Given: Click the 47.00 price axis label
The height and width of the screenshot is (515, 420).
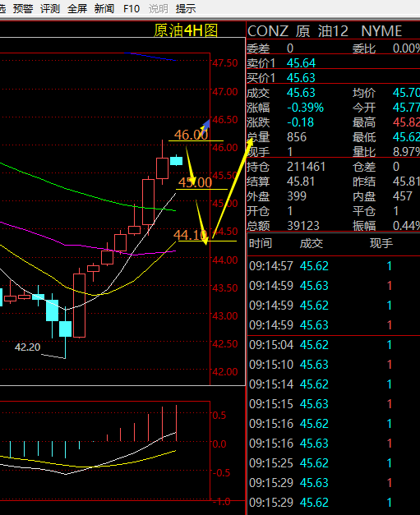Looking at the screenshot, I should coord(224,92).
